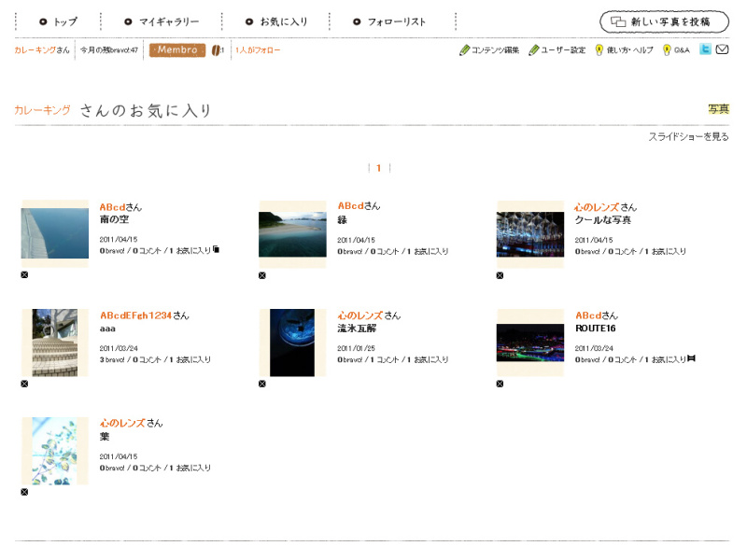Open the mail envelope icon
747x560 pixels.
[724, 50]
